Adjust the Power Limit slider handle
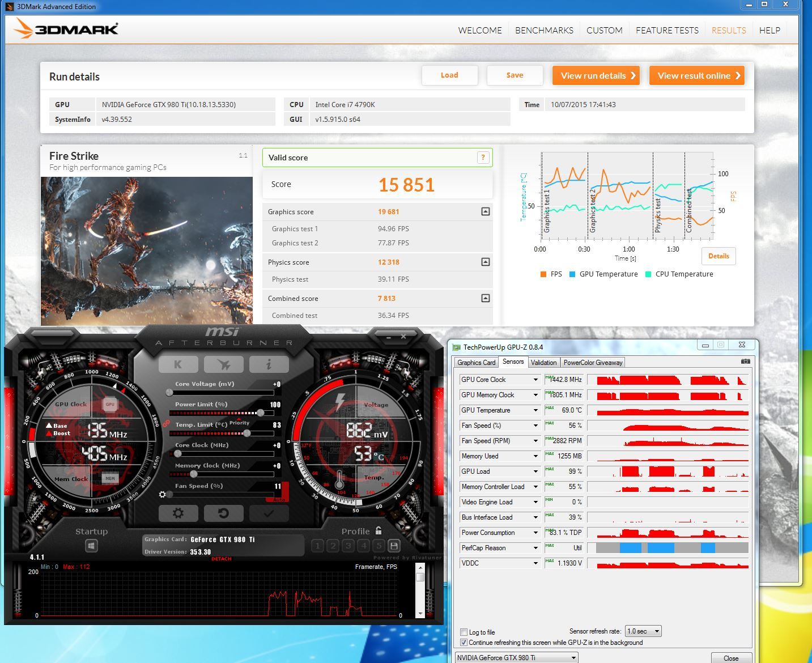Screen dimensions: 812x663 (x=260, y=413)
